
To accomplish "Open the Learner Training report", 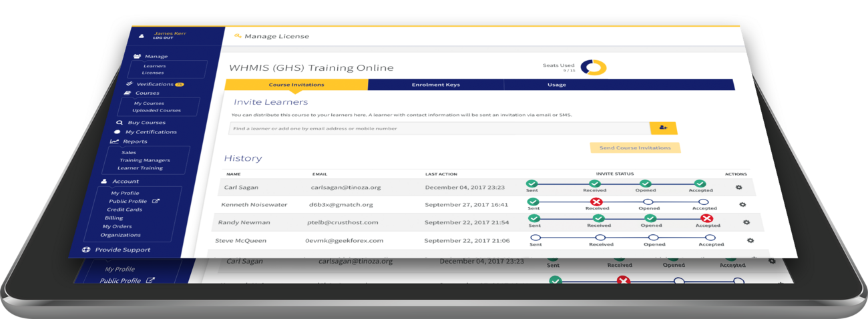I will point(140,168).
